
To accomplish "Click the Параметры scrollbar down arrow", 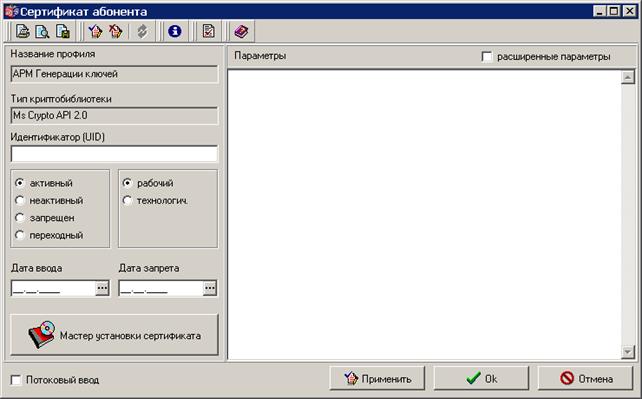I will [x=627, y=352].
